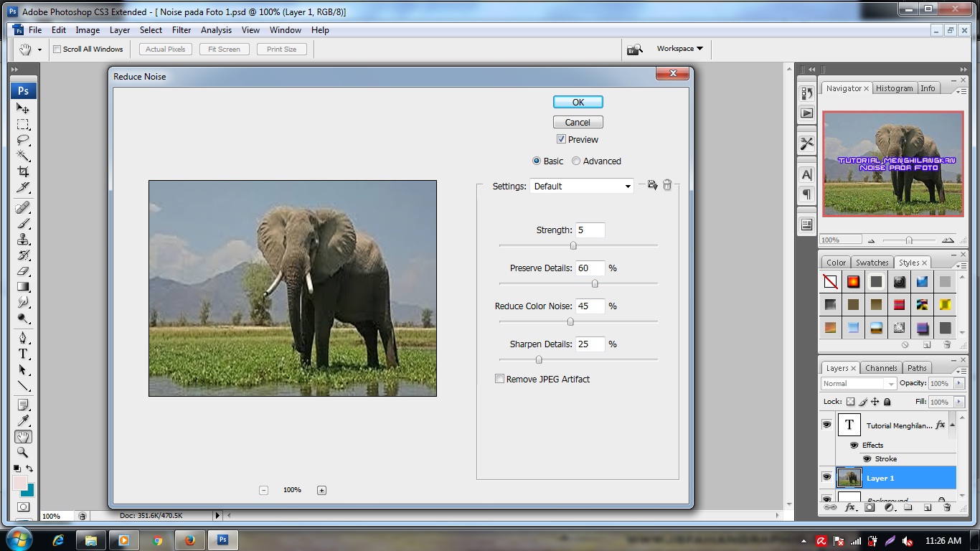Image resolution: width=980 pixels, height=551 pixels.
Task: Select the Horizontal Type tool
Action: pyautogui.click(x=23, y=354)
